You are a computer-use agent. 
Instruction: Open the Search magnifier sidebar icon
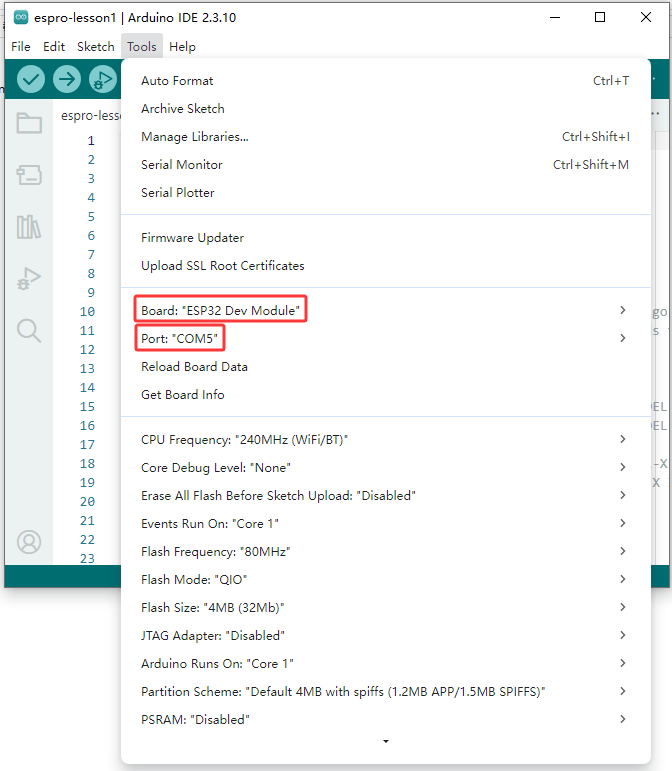[x=29, y=330]
